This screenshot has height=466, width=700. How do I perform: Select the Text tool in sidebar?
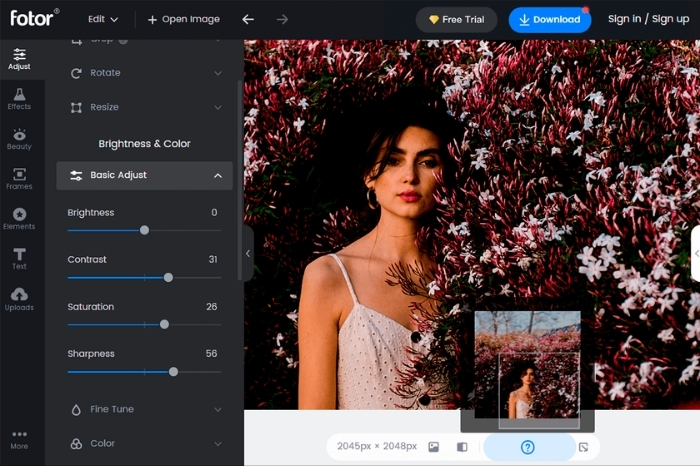click(x=19, y=259)
